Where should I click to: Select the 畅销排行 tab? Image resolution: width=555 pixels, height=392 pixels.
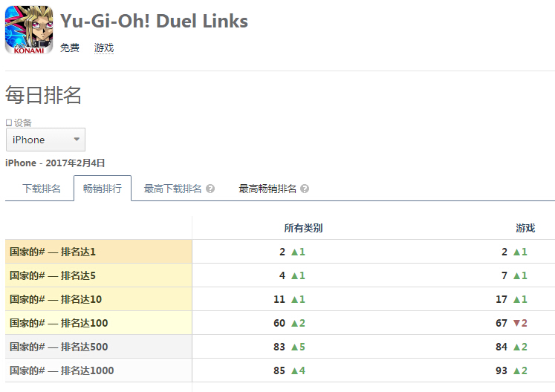pos(103,189)
